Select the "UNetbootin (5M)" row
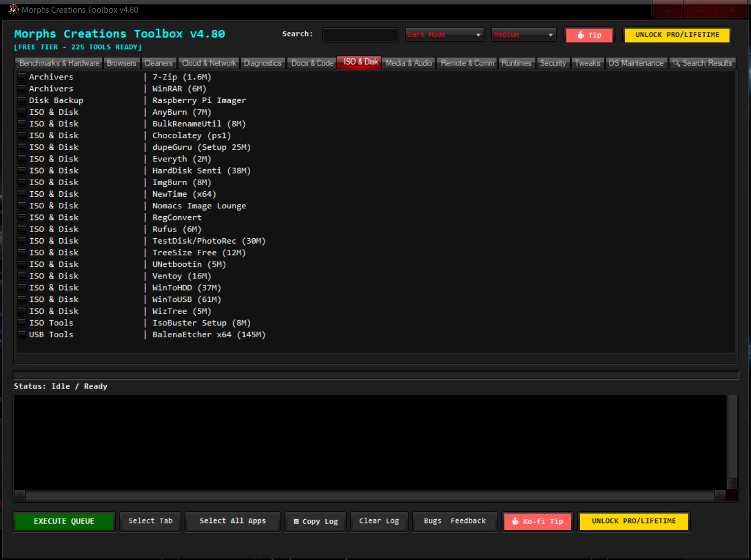 click(x=189, y=264)
